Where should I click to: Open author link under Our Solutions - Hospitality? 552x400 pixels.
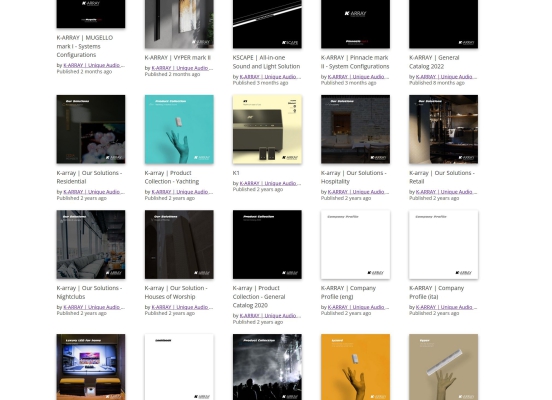coord(358,192)
